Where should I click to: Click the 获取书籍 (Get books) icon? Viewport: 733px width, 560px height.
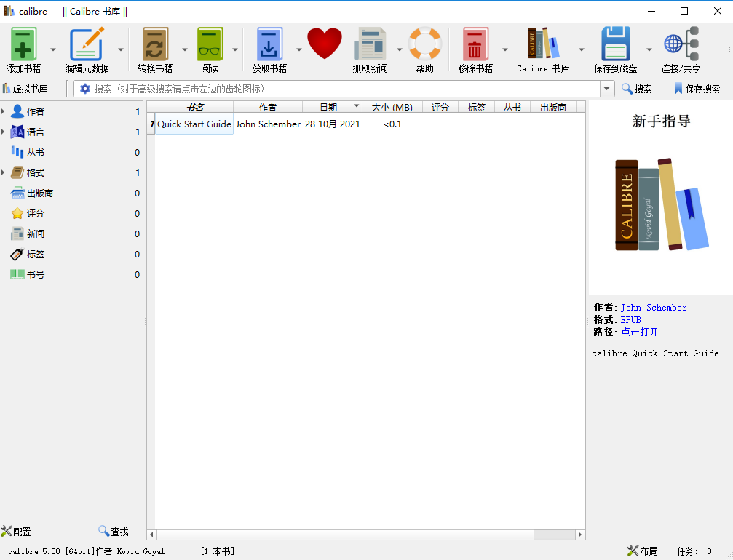click(x=270, y=44)
